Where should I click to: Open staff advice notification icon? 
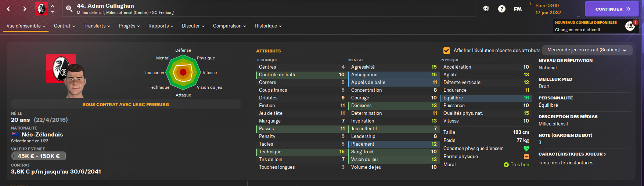[x=630, y=26]
